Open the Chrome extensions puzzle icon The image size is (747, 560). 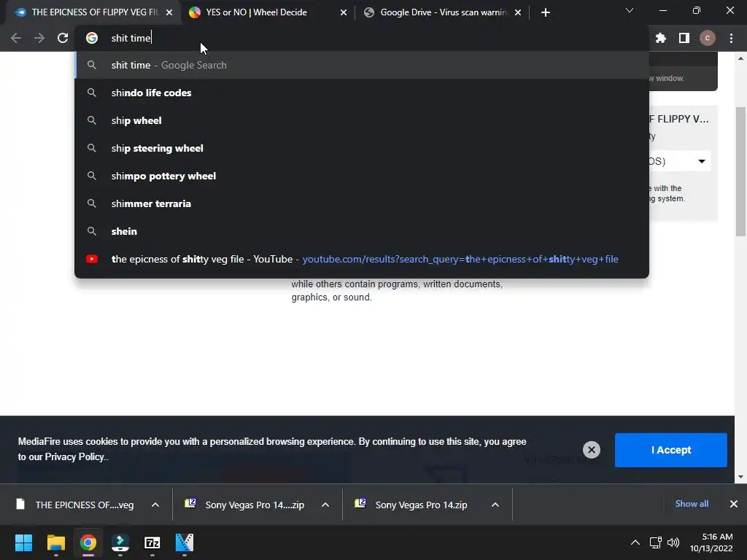[x=661, y=38]
